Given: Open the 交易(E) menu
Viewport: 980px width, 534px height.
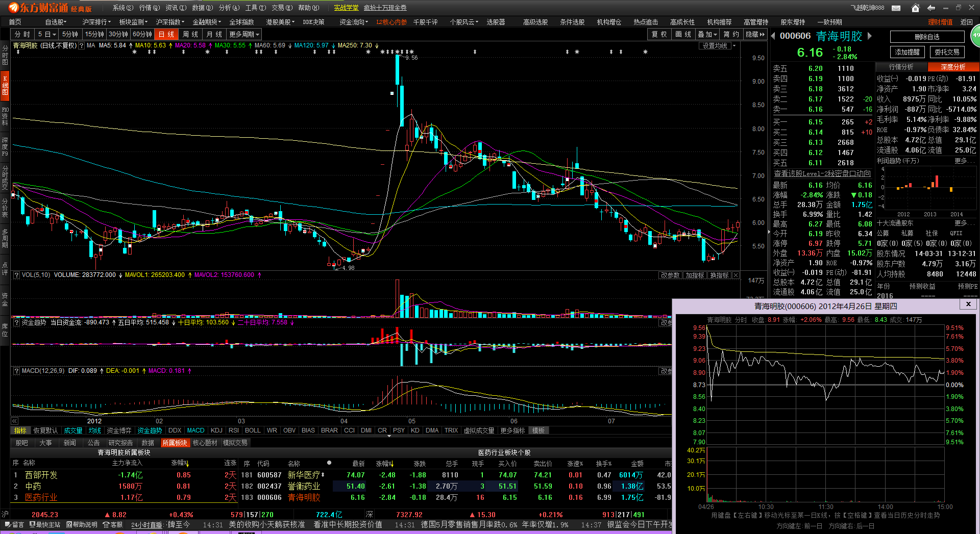Looking at the screenshot, I should (x=282, y=8).
